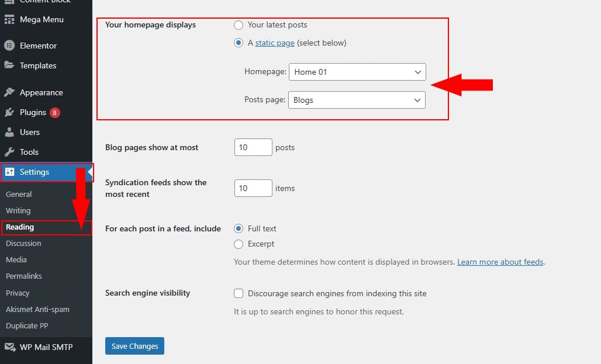Open Permalinks settings submenu item
This screenshot has height=364, width=601.
[24, 276]
